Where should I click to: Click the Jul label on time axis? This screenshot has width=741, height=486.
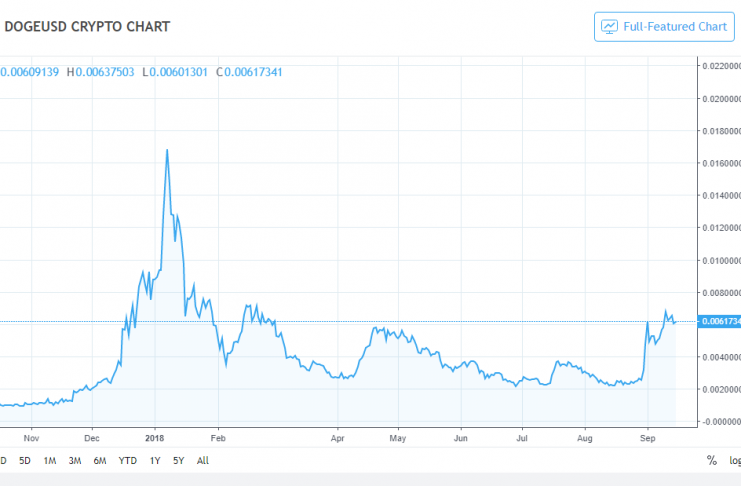click(x=522, y=438)
